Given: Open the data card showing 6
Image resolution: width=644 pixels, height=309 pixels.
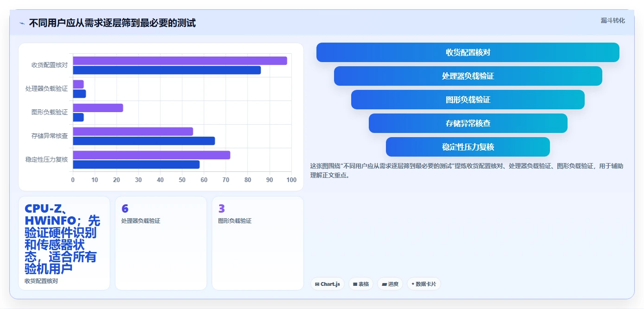Looking at the screenshot, I should [x=161, y=243].
